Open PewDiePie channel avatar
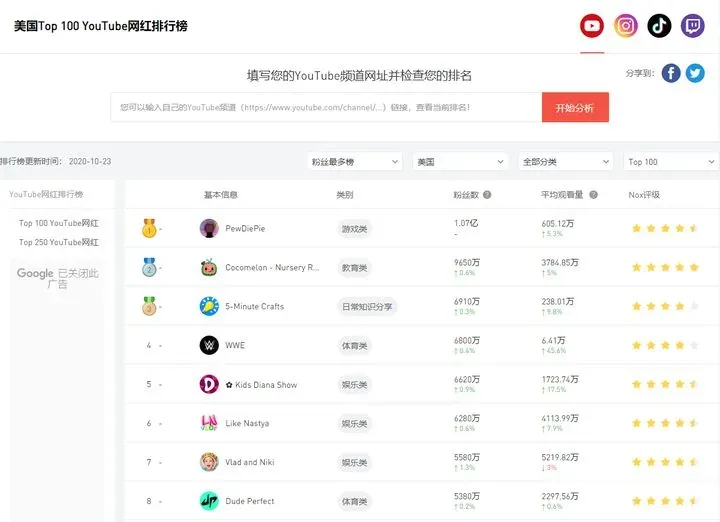Viewport: 720px width, 522px height. click(209, 228)
